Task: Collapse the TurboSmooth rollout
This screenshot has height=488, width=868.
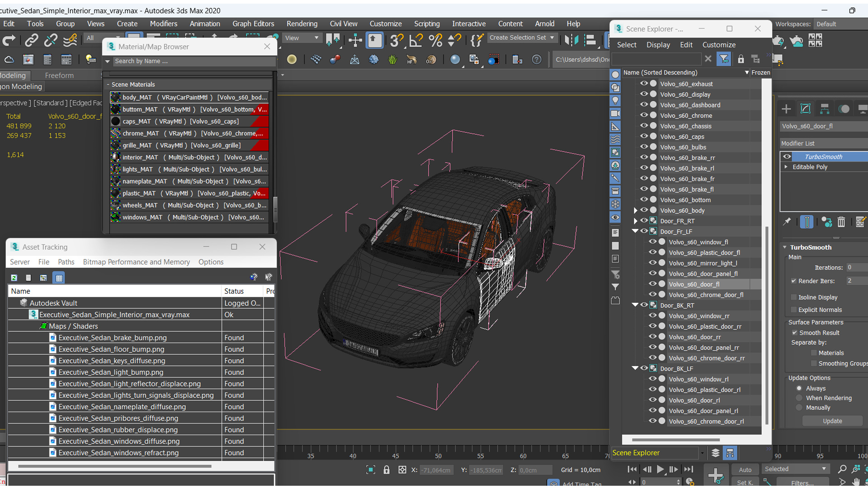Action: [x=785, y=247]
